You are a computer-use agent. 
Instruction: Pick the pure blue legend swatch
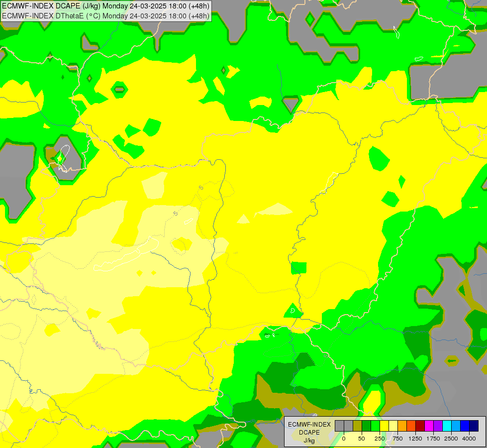tap(465, 426)
